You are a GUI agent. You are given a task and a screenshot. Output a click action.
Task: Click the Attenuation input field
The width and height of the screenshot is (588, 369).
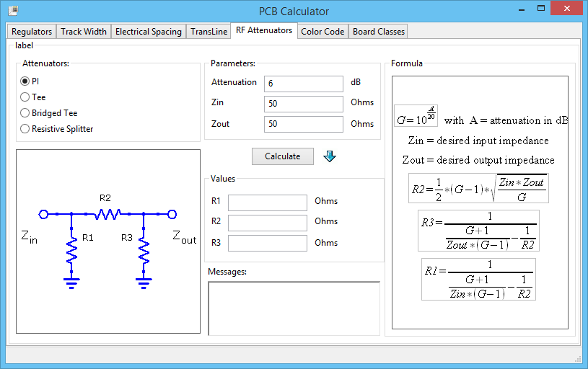point(303,84)
